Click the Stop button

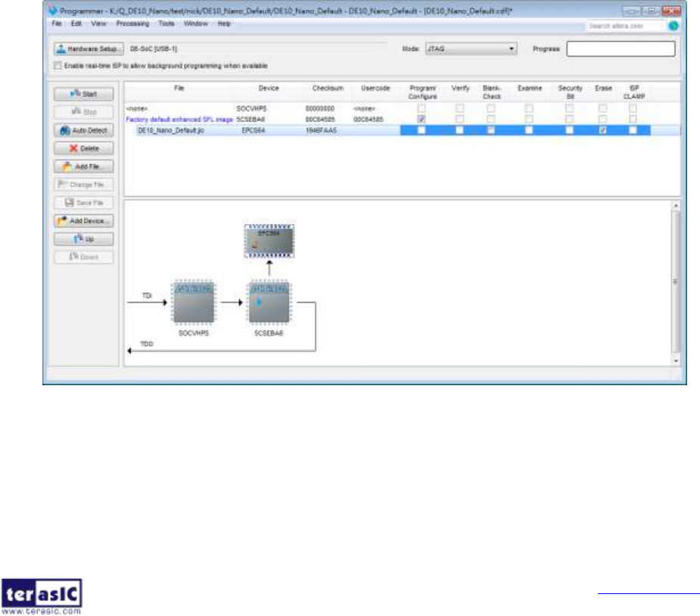click(x=83, y=112)
